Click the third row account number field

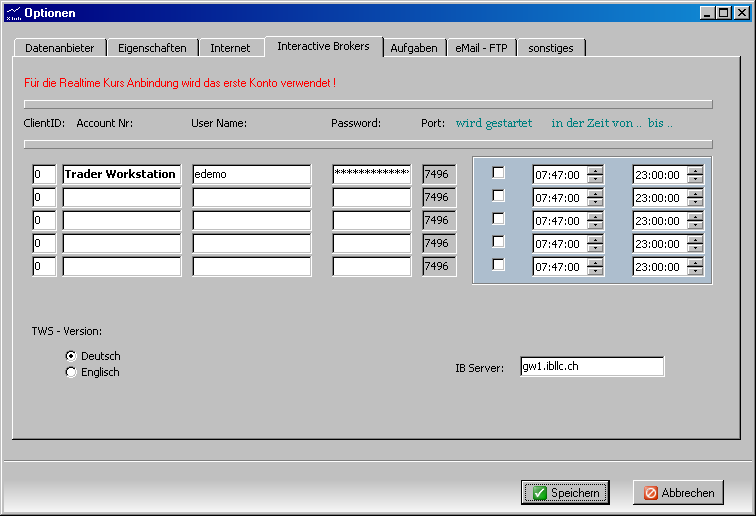click(122, 220)
